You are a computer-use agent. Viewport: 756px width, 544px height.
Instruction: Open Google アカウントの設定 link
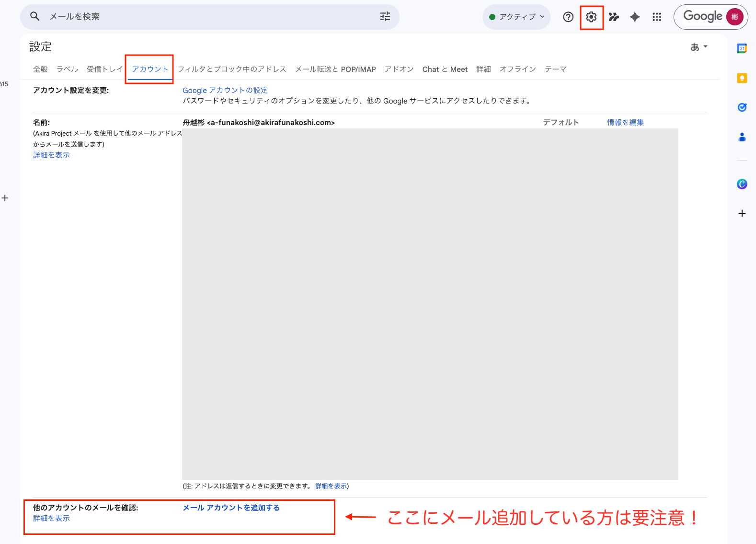point(225,90)
